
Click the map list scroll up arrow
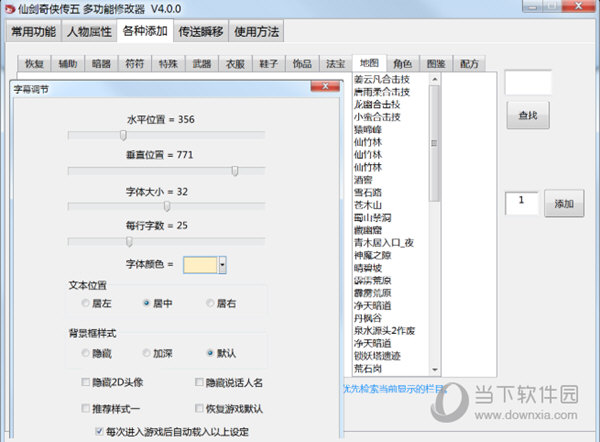(x=435, y=79)
